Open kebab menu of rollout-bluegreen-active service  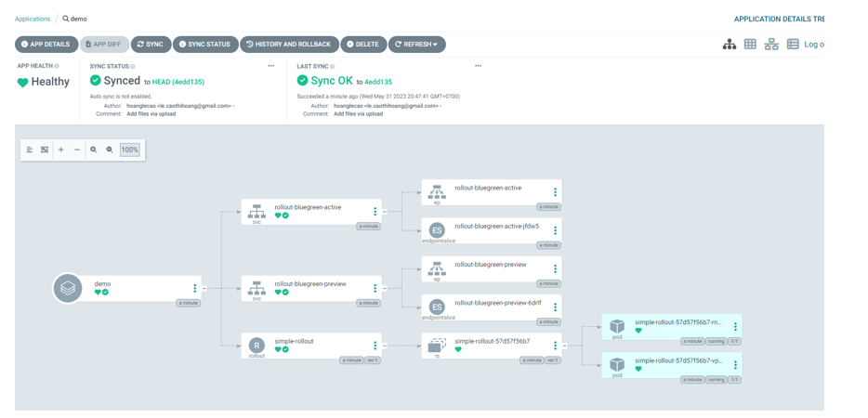click(375, 212)
